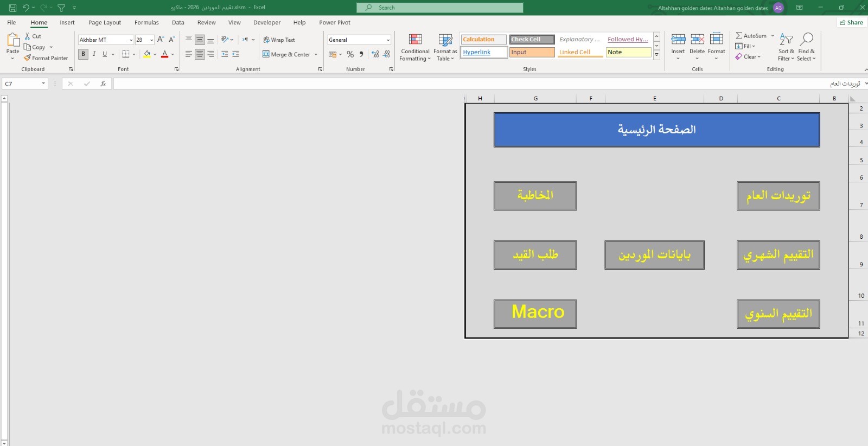This screenshot has width=868, height=446.
Task: Expand the General number format dropdown
Action: 388,40
